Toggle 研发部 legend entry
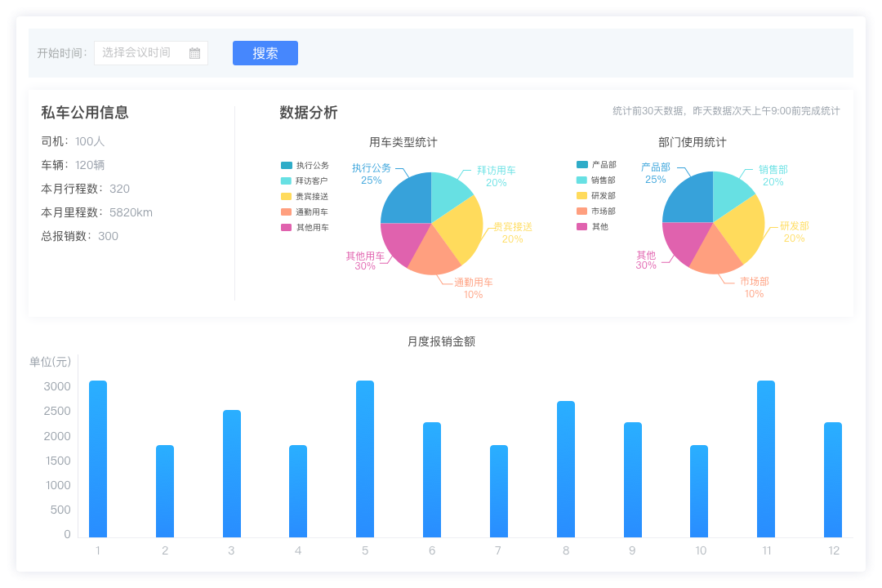Image resolution: width=882 pixels, height=588 pixels. [596, 196]
